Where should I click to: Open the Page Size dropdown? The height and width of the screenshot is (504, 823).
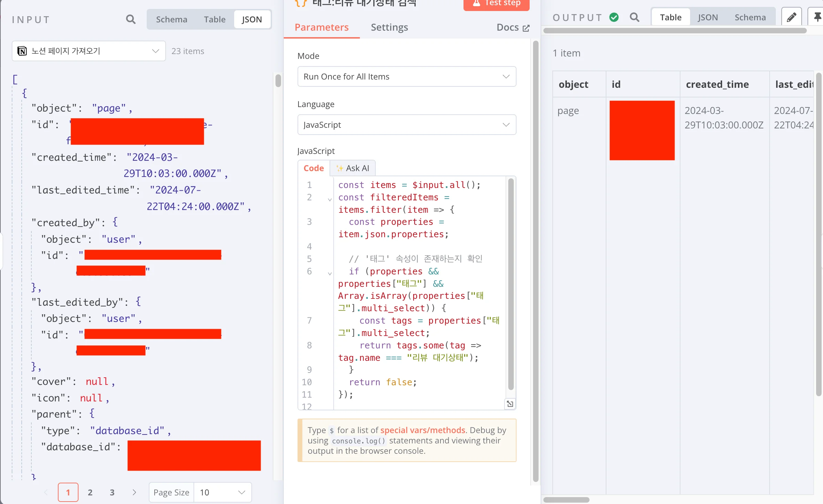coord(222,492)
